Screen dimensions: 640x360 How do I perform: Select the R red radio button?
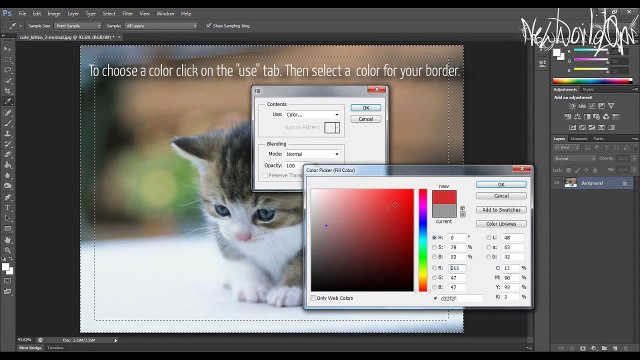point(434,268)
